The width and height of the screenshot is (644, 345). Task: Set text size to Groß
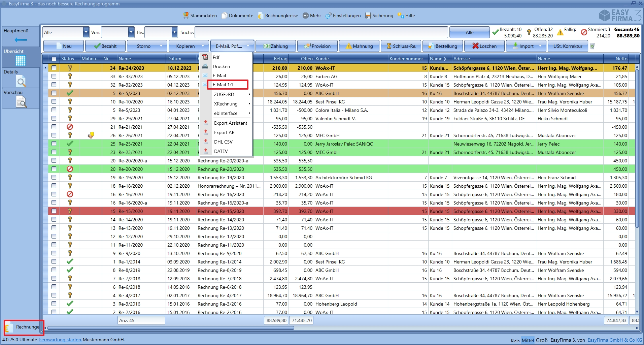[542, 340]
